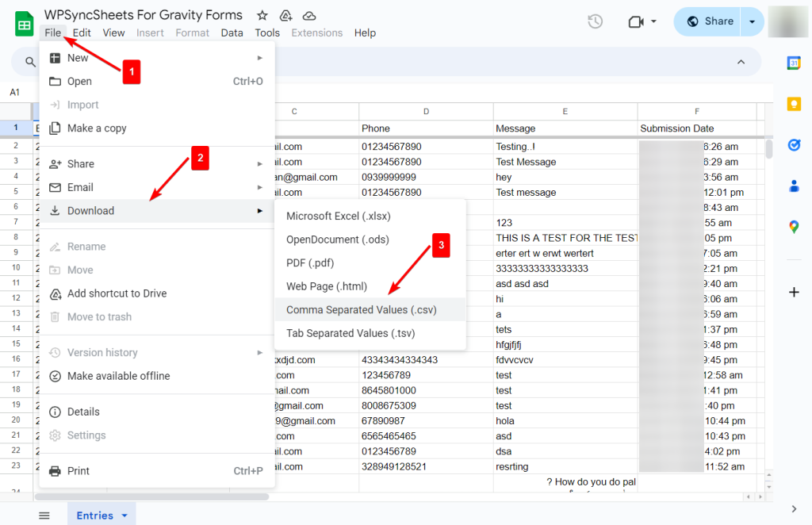Start a Meet call with camera icon
Image resolution: width=812 pixels, height=525 pixels.
click(635, 21)
